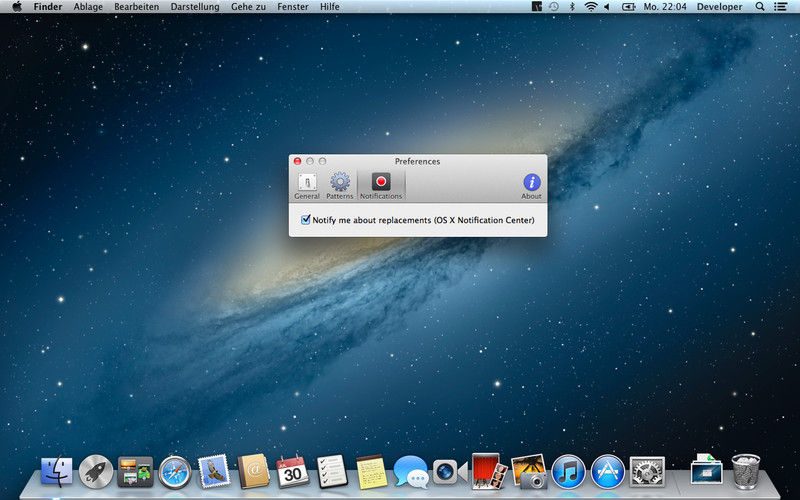Open the Patterns preferences tab

coord(340,186)
